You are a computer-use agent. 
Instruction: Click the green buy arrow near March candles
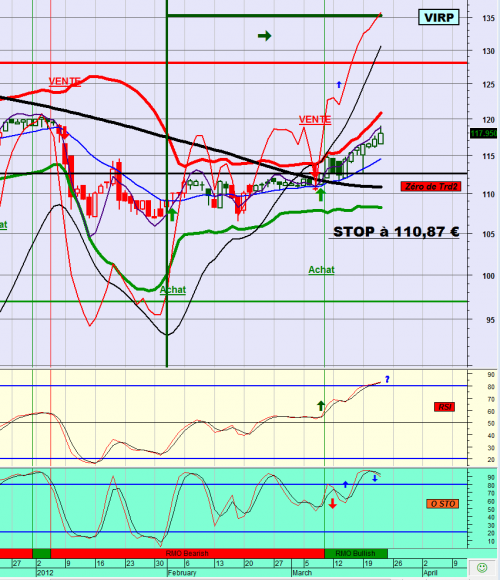point(321,195)
